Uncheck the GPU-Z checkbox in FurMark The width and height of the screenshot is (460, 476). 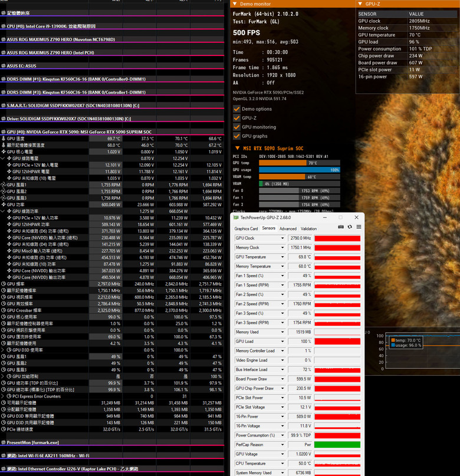coord(236,118)
